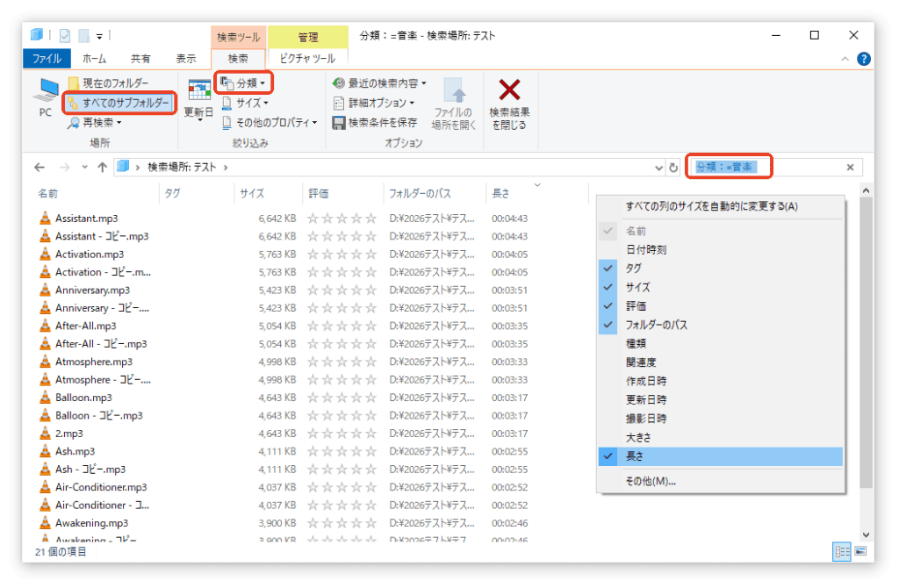Image resolution: width=899 pixels, height=588 pixels.
Task: Uncheck the 長さ column option
Action: click(633, 456)
